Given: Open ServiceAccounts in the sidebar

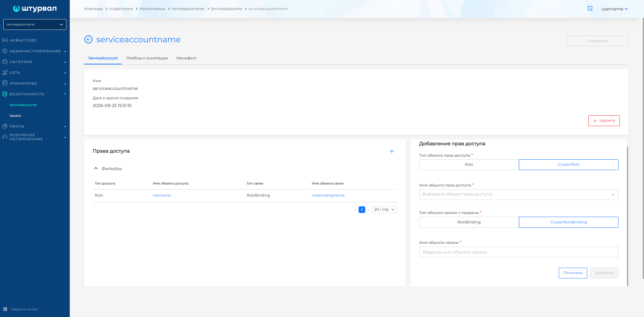Looking at the screenshot, I should coord(23,105).
